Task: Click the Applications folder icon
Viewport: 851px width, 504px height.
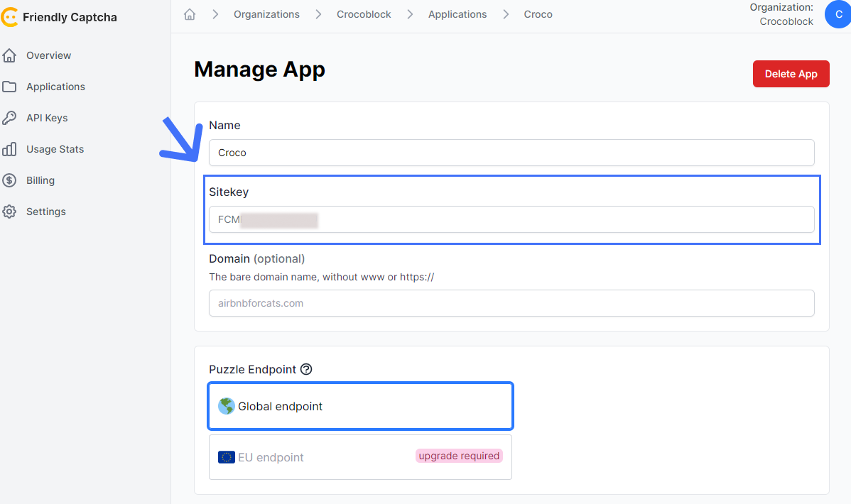Action: click(9, 87)
